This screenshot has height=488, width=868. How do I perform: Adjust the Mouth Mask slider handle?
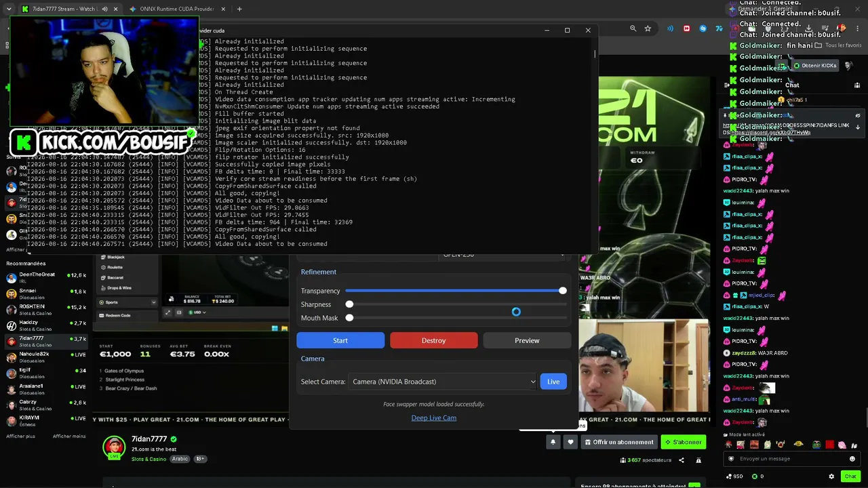tap(349, 318)
